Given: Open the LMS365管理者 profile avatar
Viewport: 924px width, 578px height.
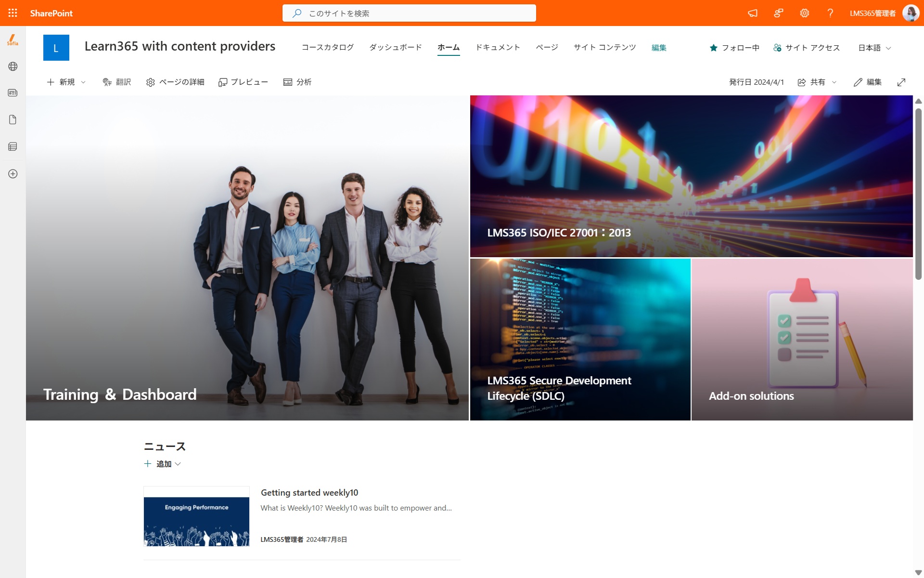Looking at the screenshot, I should [911, 13].
